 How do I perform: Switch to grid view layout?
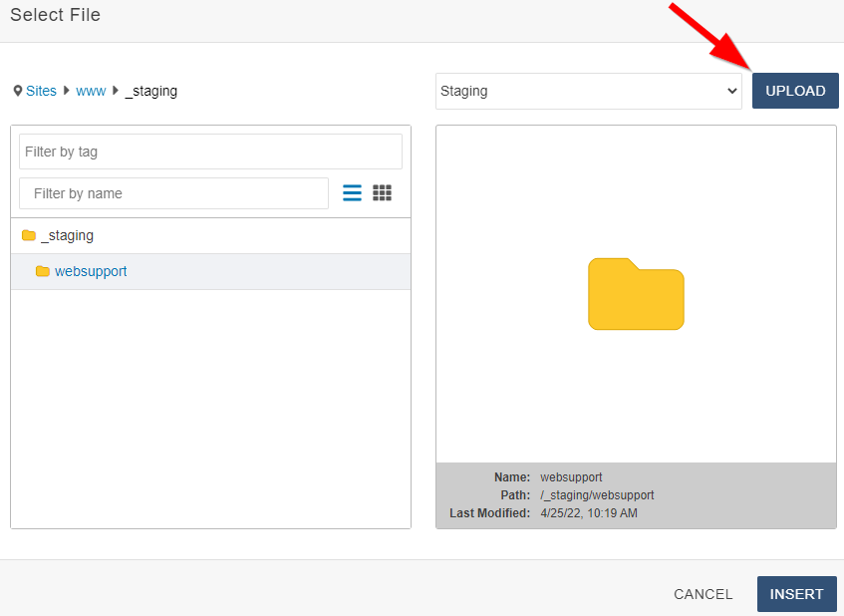click(x=382, y=193)
